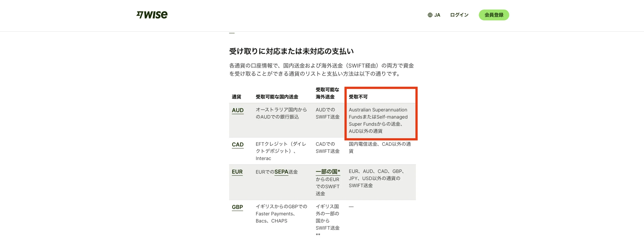Click the globe language icon beside JA
The image size is (644, 239).
tap(430, 15)
